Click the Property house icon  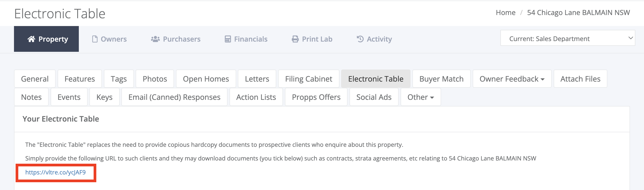(x=31, y=39)
